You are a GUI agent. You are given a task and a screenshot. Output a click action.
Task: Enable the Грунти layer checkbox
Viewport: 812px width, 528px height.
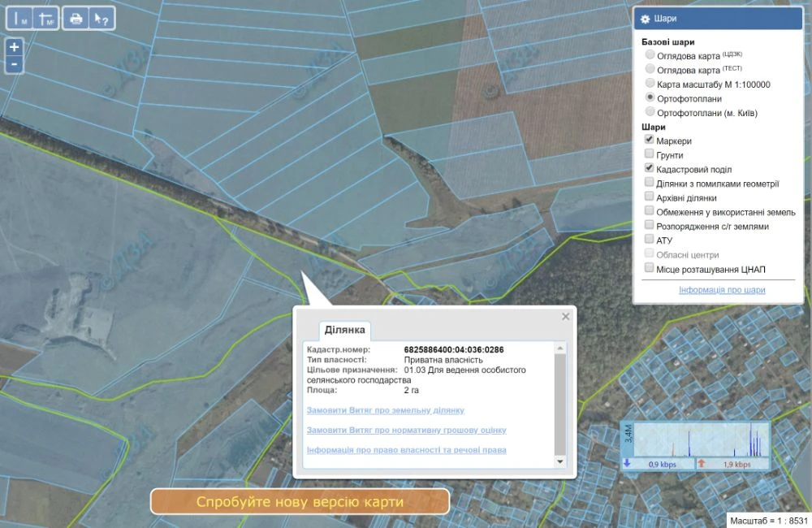[649, 154]
